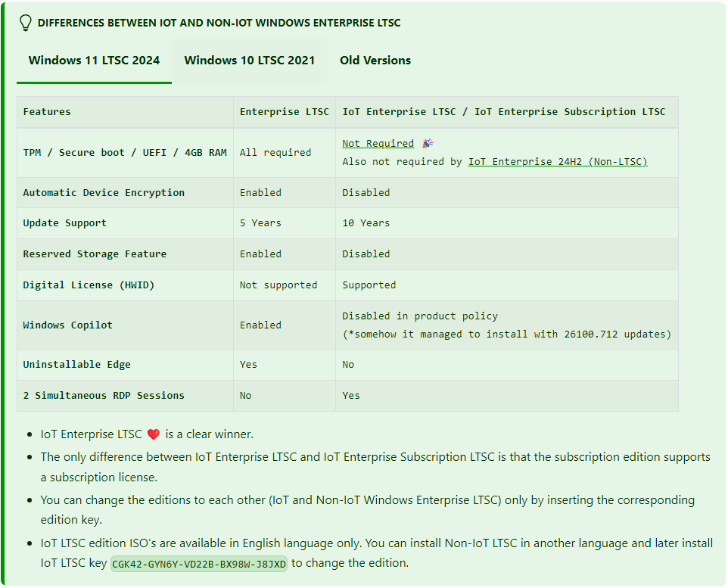Follow the IoT Enterprise 24H2 (Non-LTSC) link
The height and width of the screenshot is (588, 728).
coord(558,162)
